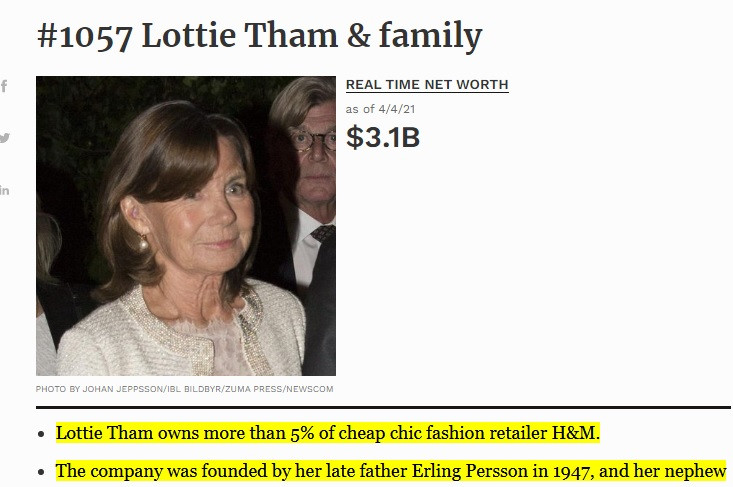
Task: Click the Facebook share icon
Action: click(x=4, y=86)
